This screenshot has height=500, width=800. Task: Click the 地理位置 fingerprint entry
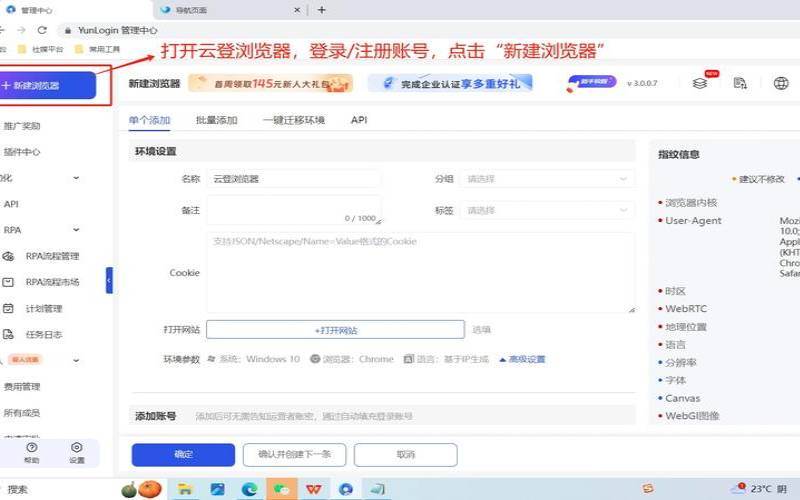point(686,327)
